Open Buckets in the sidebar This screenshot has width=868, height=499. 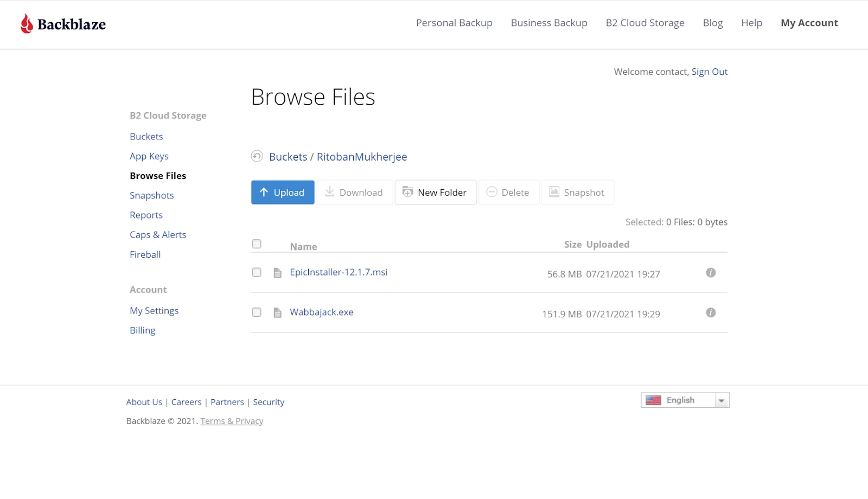point(146,137)
